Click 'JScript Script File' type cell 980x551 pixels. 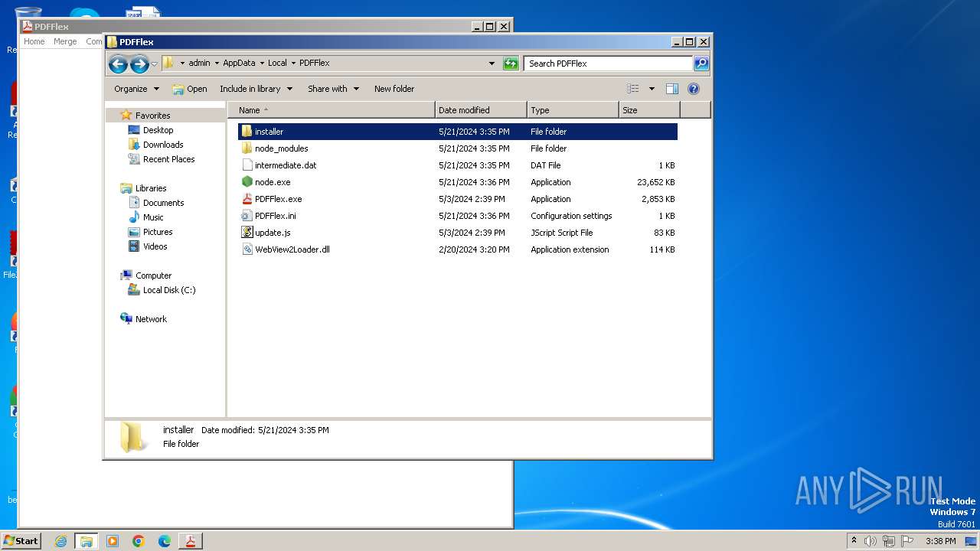(x=562, y=233)
